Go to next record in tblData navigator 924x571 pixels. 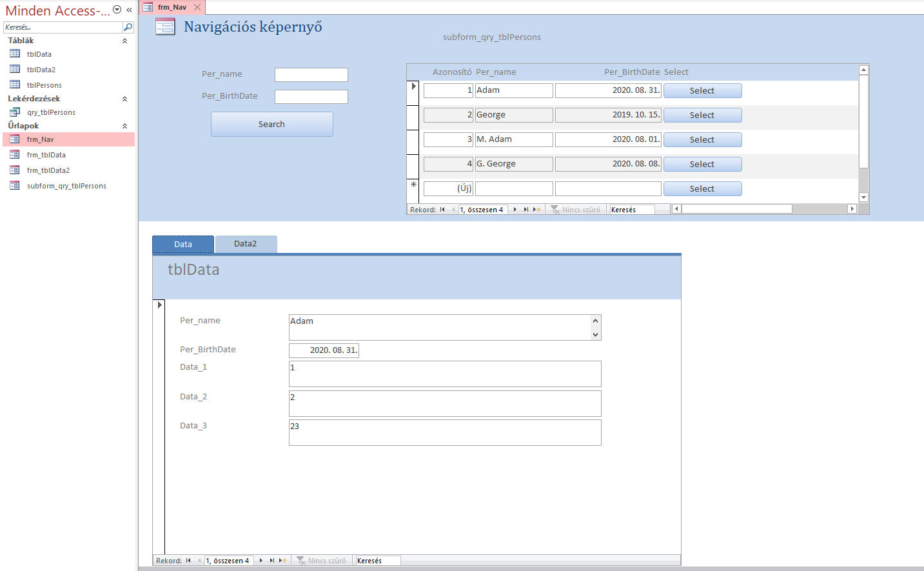coord(260,560)
